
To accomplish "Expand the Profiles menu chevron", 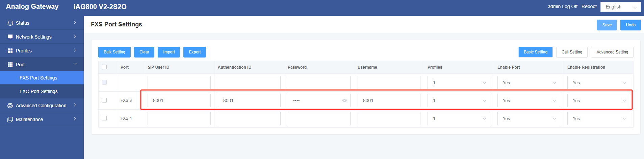I will pos(75,50).
